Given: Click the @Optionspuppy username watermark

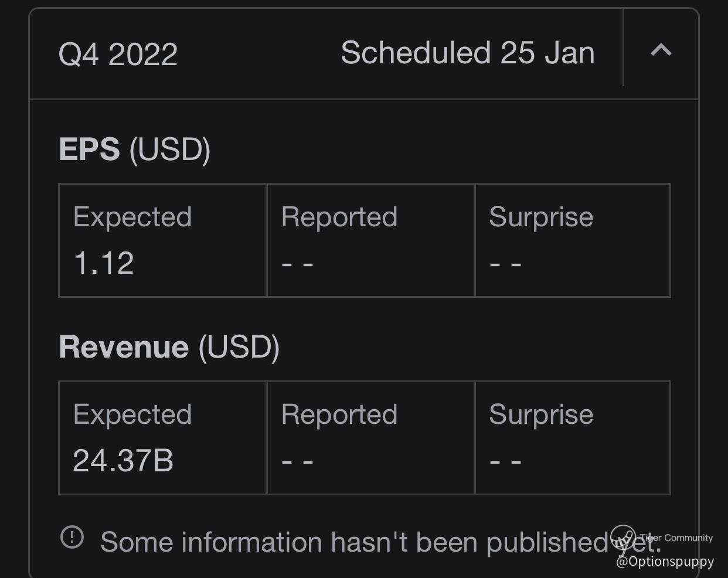Looking at the screenshot, I should 665,562.
